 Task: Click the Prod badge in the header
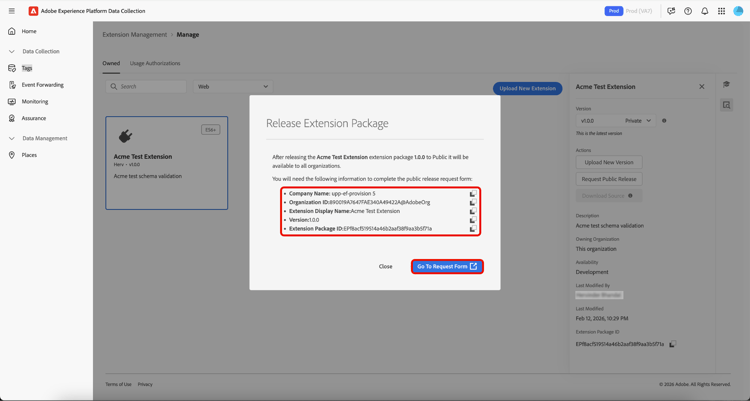(614, 11)
